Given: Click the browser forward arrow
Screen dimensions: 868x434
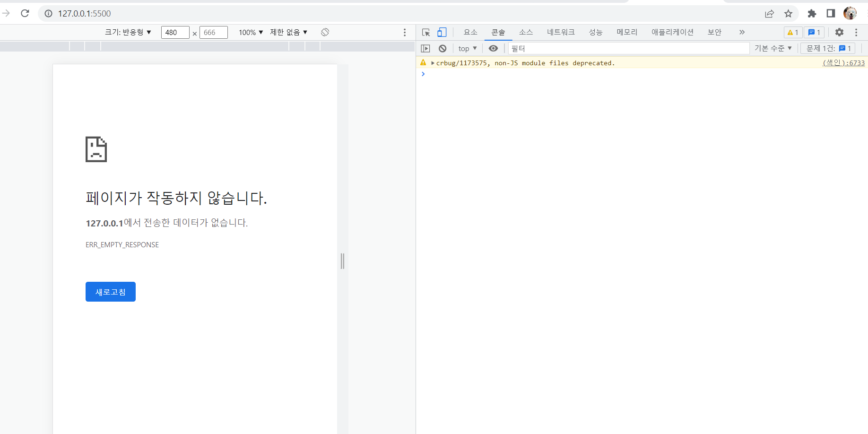Looking at the screenshot, I should [6, 13].
